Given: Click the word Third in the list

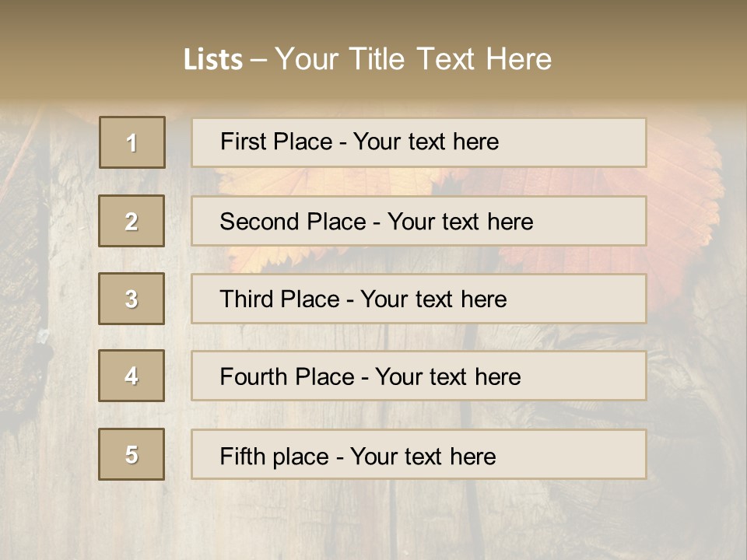Looking at the screenshot, I should point(247,299).
